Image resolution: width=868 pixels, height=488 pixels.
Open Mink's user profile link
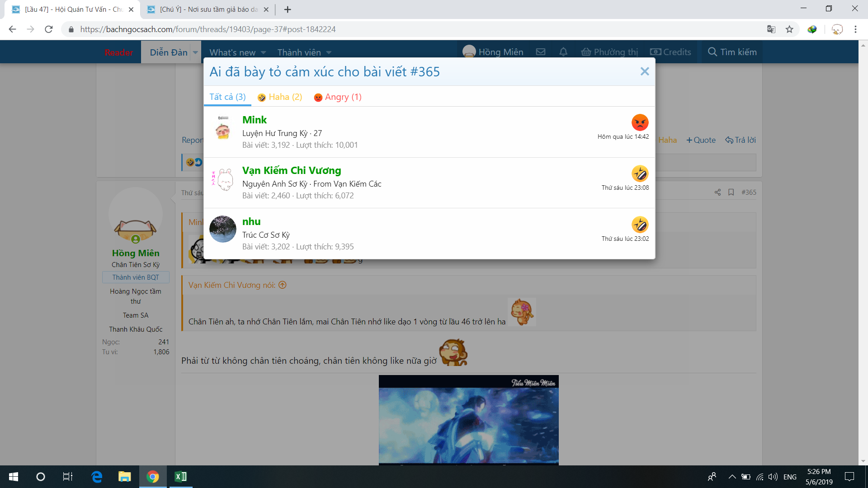coord(254,120)
